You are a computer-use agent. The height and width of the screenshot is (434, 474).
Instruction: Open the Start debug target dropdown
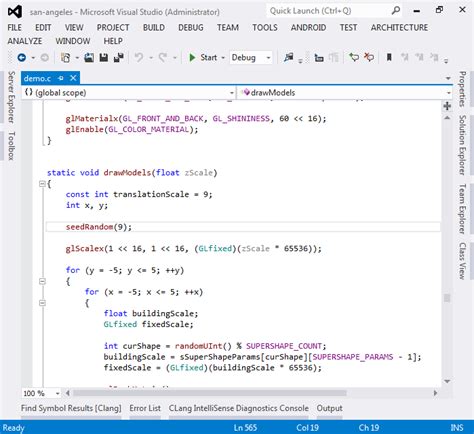click(x=223, y=58)
